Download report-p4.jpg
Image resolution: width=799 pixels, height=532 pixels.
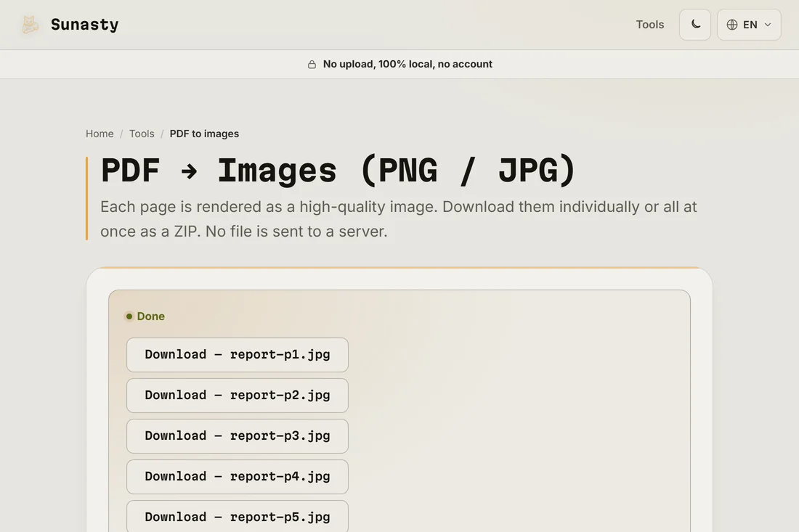pyautogui.click(x=238, y=477)
